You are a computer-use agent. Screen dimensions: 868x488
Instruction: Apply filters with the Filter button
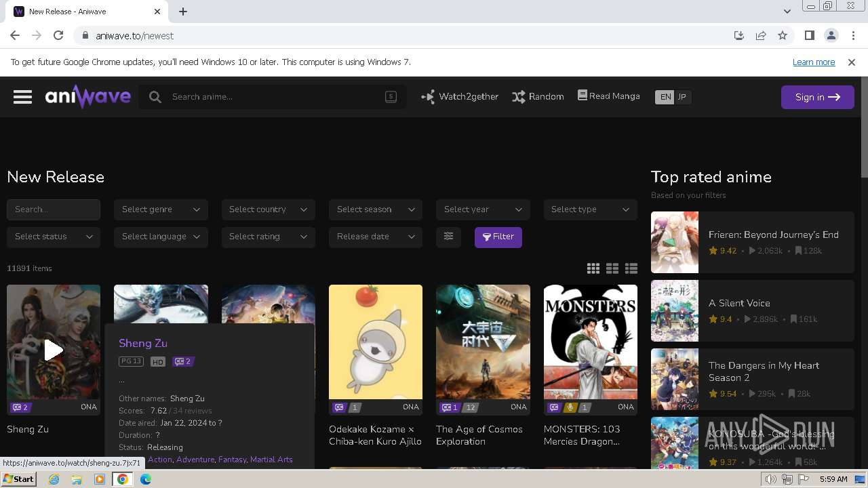tap(498, 237)
